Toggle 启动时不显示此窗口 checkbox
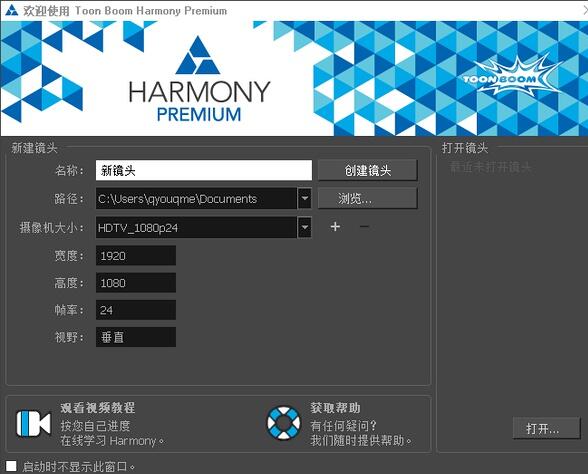Image resolution: width=588 pixels, height=474 pixels. (11, 466)
